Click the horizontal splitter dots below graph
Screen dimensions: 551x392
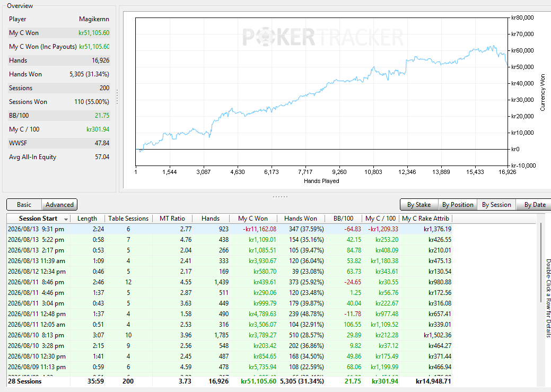click(x=280, y=196)
